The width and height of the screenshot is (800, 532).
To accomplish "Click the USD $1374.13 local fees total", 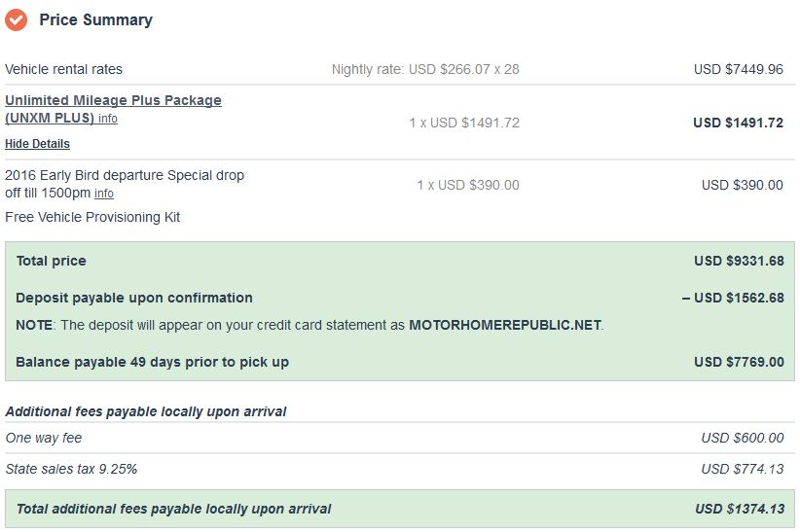I will click(x=739, y=509).
